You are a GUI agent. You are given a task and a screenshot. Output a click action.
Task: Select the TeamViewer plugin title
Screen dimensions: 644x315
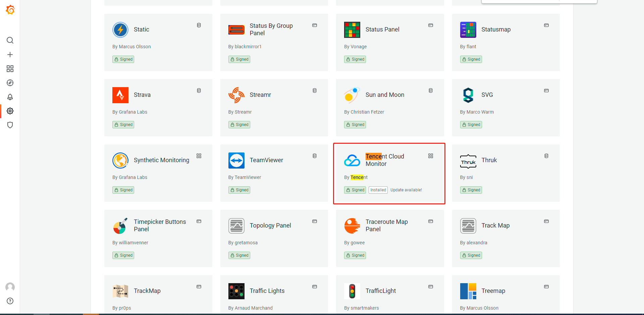(x=266, y=160)
